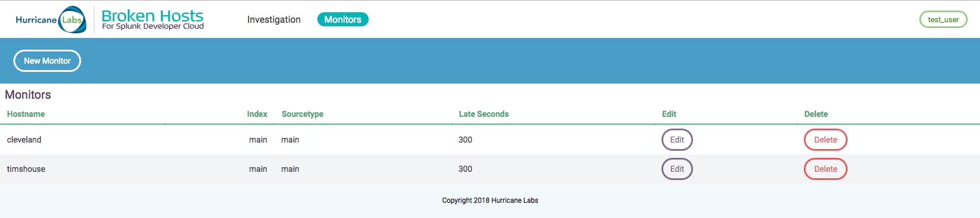Select the cleveland hostname cell
Viewport: 980px width, 218px height.
24,140
